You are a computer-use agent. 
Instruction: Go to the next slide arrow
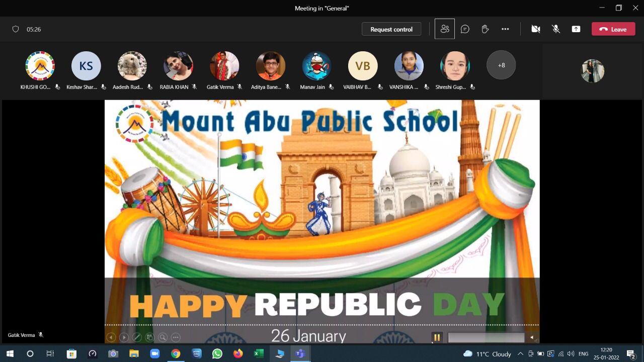[124, 337]
